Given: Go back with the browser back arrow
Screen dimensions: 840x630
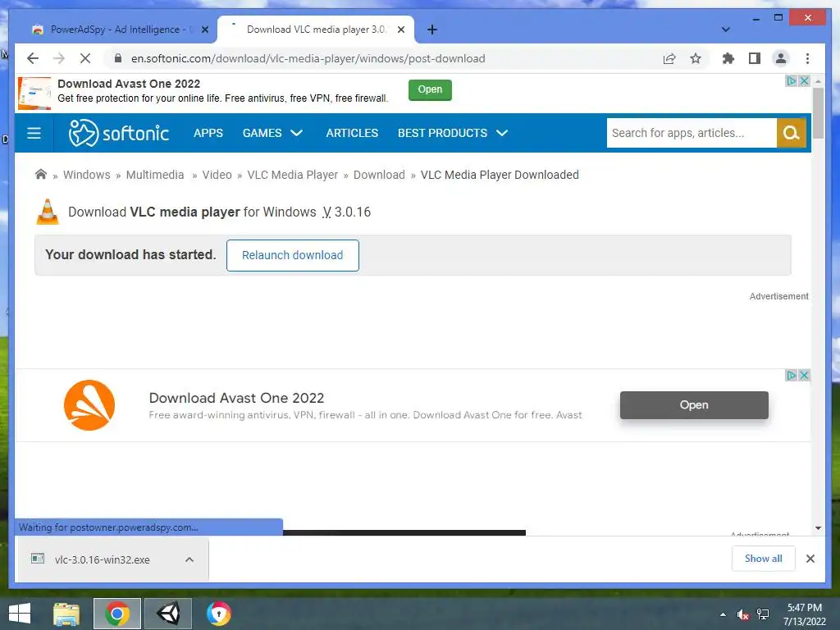Looking at the screenshot, I should (x=33, y=58).
